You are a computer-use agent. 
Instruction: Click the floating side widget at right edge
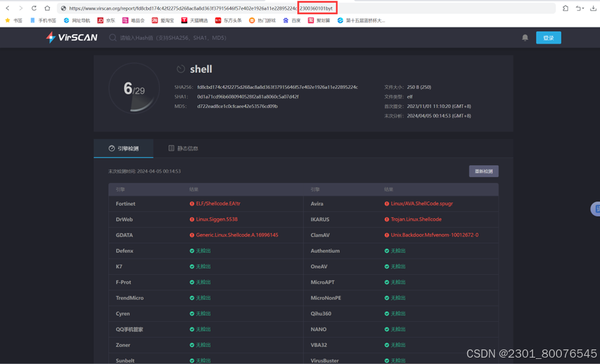596,209
